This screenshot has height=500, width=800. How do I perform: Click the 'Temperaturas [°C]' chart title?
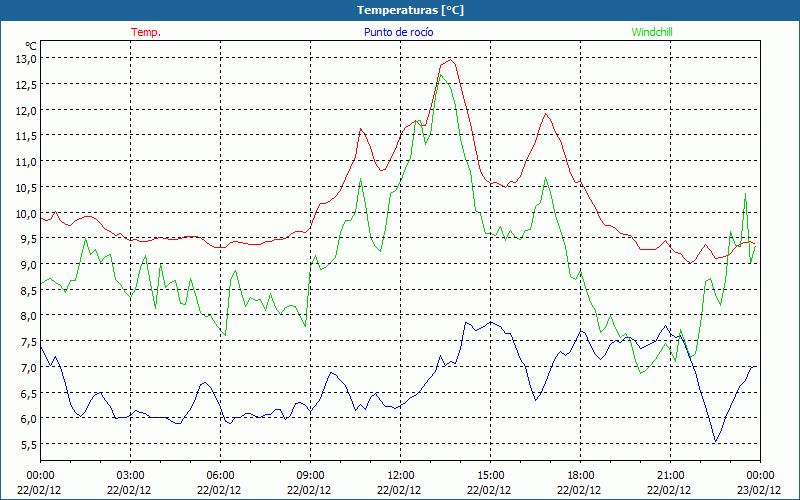coord(410,10)
